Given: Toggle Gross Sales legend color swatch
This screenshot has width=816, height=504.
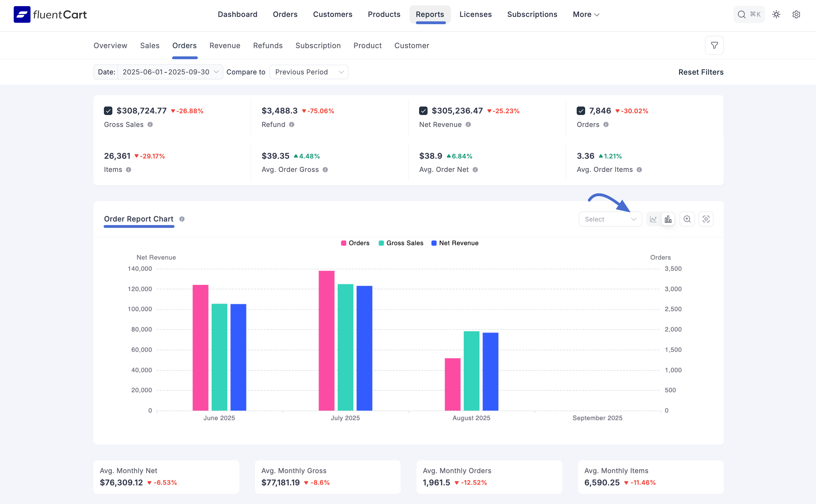Looking at the screenshot, I should pos(381,243).
